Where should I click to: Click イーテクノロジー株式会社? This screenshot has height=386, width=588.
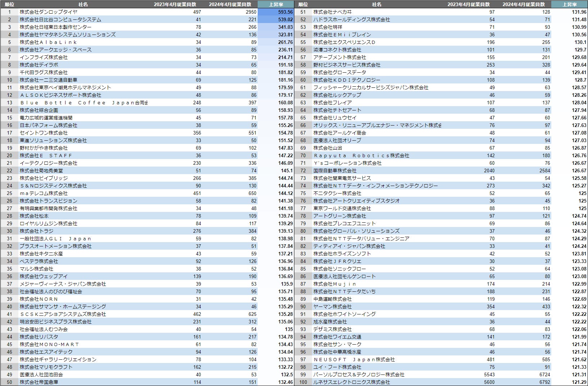click(x=49, y=163)
